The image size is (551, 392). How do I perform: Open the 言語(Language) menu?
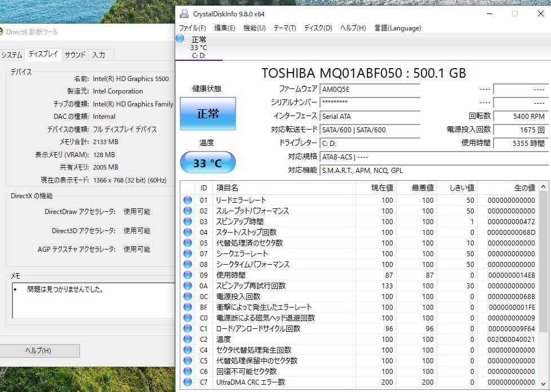pyautogui.click(x=398, y=28)
